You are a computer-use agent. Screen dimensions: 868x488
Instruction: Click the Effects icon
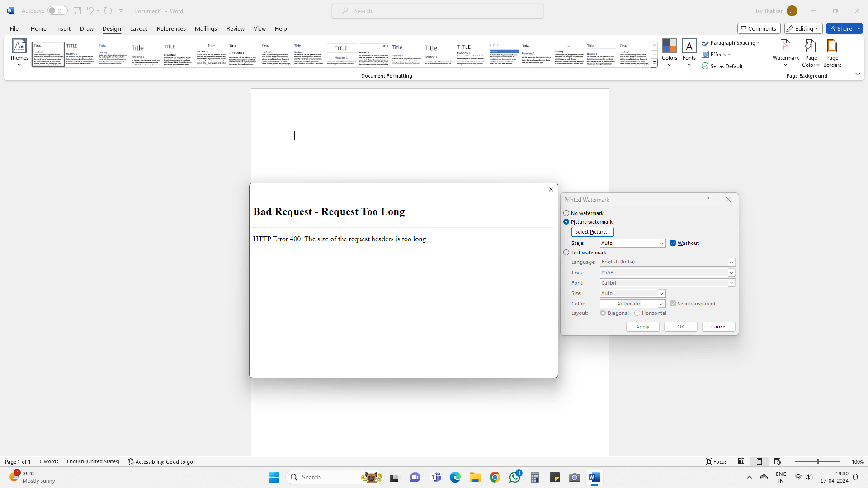point(705,55)
